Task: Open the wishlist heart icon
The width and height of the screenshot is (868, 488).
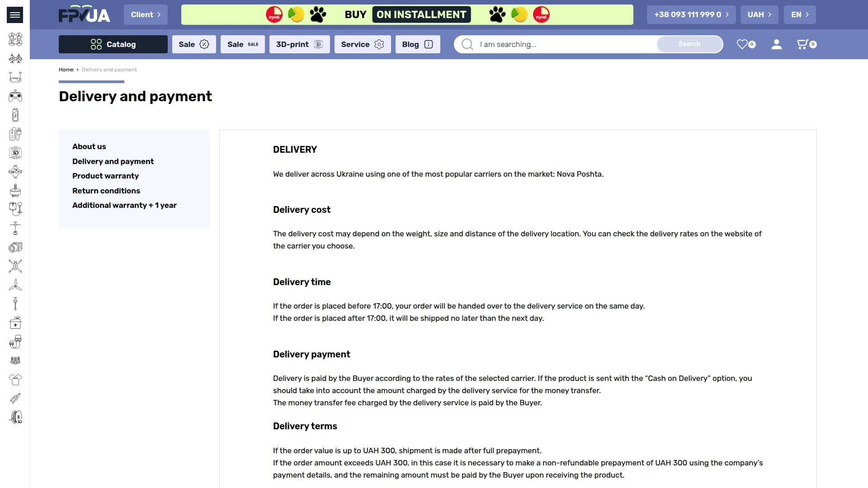Action: point(746,44)
